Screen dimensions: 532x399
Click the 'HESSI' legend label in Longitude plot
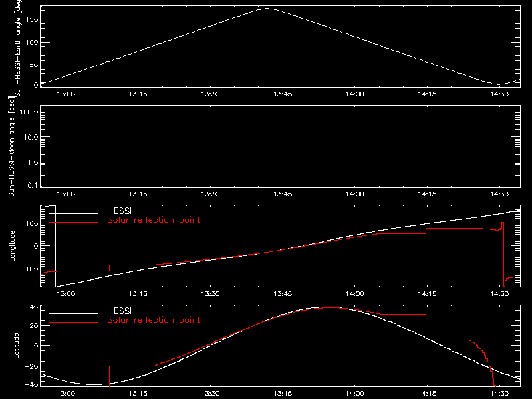119,211
